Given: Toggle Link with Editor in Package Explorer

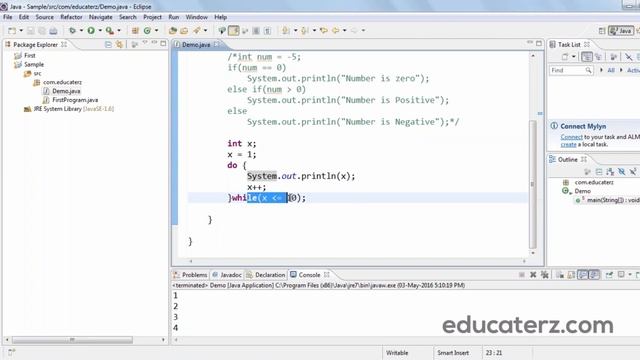Looking at the screenshot, I should pyautogui.click(x=120, y=44).
